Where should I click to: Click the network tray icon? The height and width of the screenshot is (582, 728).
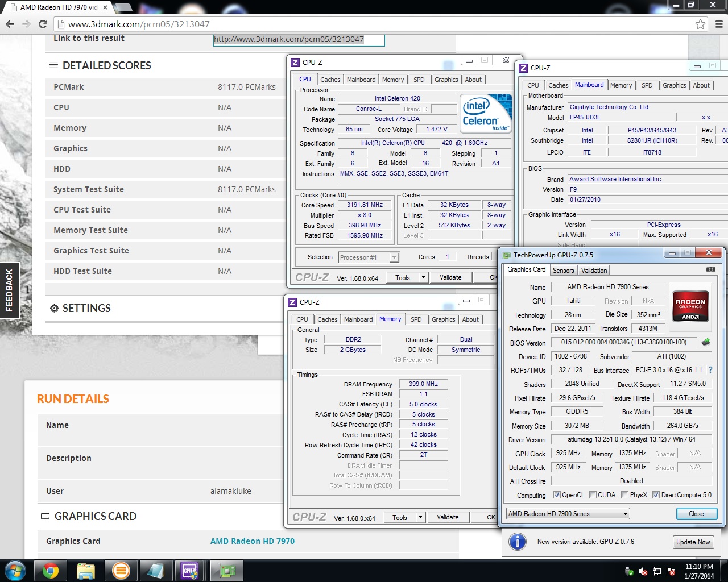pos(657,571)
